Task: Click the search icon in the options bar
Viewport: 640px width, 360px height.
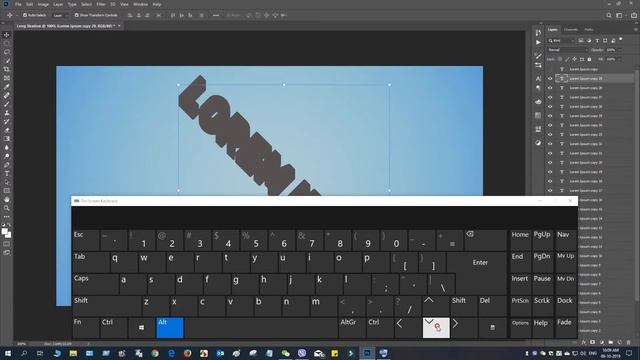Action: tap(609, 16)
